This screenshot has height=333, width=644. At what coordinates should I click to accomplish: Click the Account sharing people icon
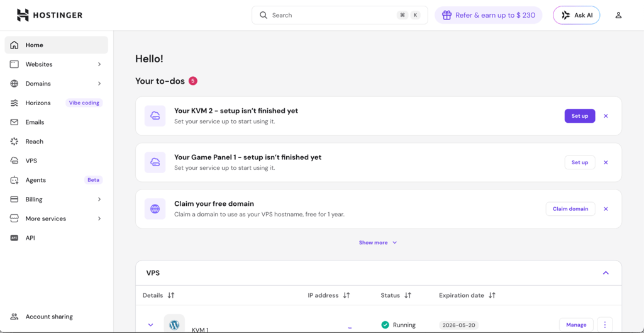[14, 317]
